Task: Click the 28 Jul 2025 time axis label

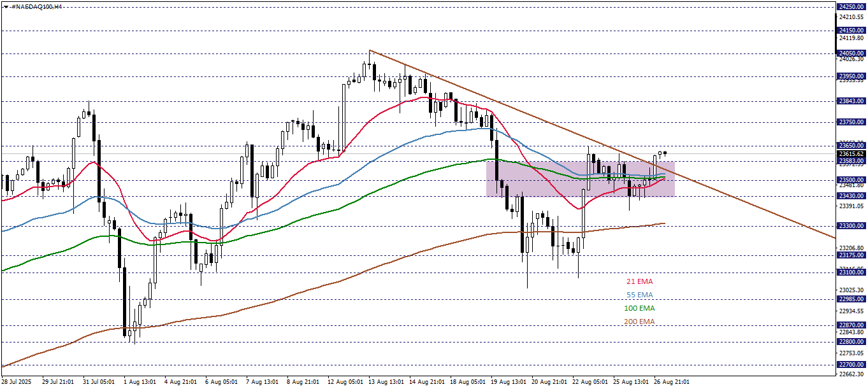Action: tap(17, 382)
